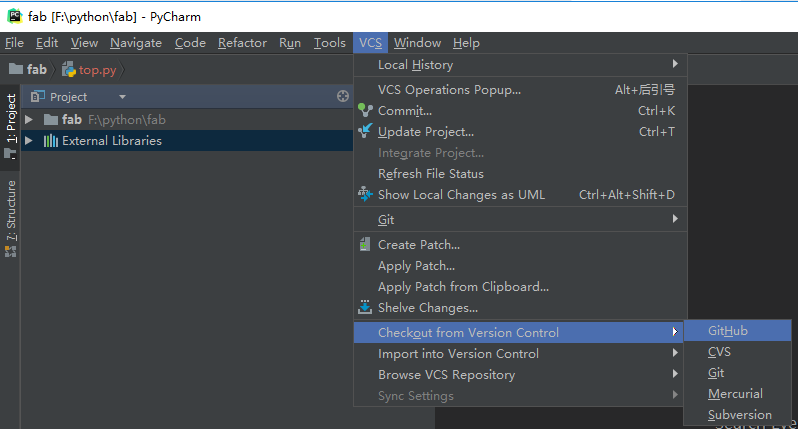Screen dimensions: 798x429
Task: Click the scroll-from-source target icon
Action: (343, 96)
